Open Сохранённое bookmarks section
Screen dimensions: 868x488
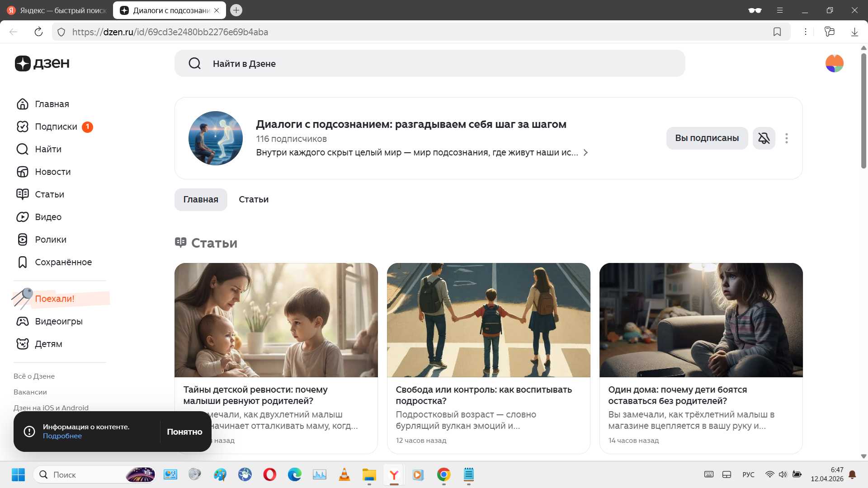coord(63,262)
